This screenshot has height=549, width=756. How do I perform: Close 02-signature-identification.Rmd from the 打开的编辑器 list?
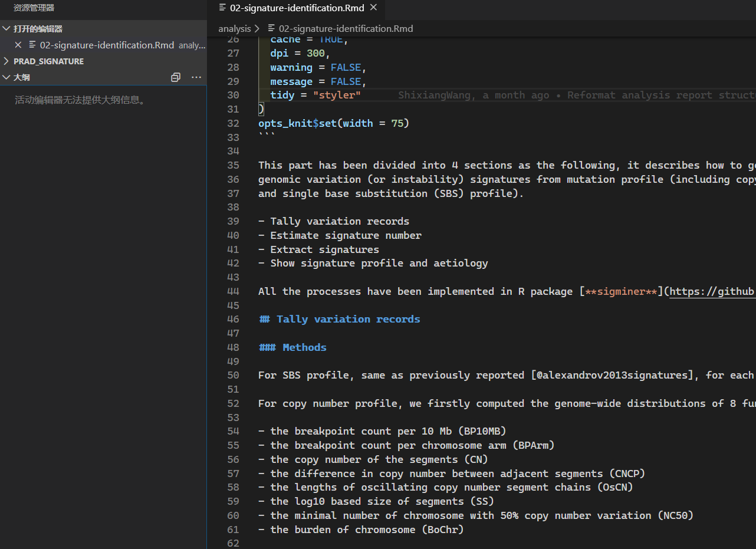click(18, 45)
